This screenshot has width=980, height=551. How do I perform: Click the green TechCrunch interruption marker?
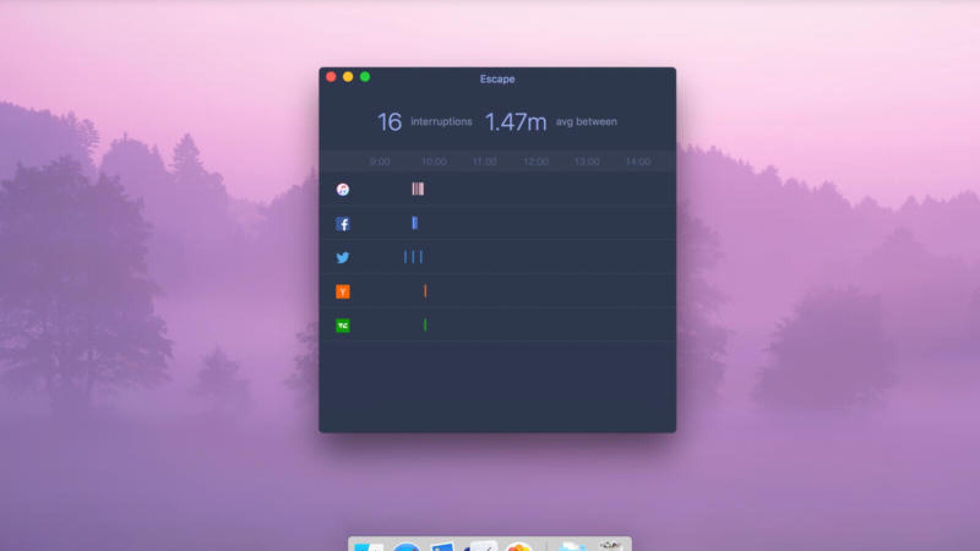point(425,324)
